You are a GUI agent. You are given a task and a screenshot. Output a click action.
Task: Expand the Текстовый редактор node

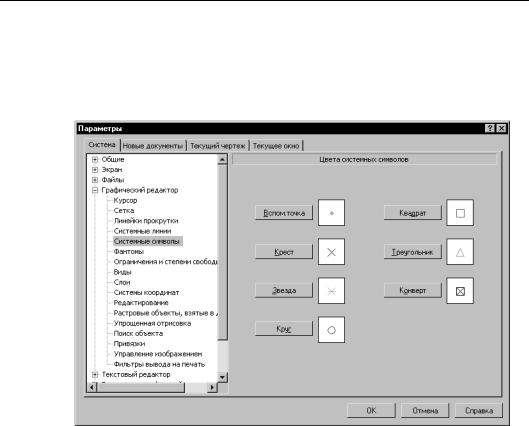(95, 374)
